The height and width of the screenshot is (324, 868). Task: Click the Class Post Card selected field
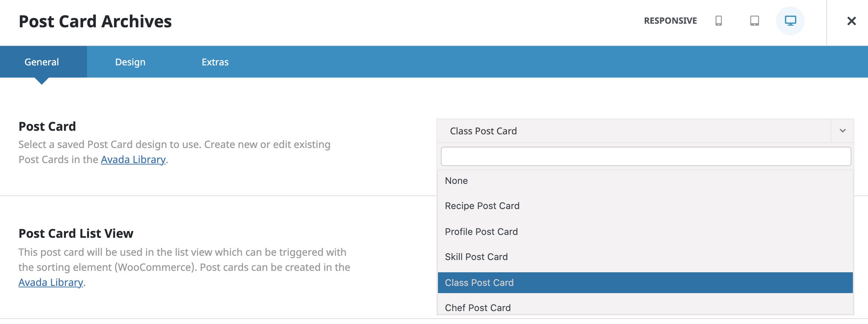point(634,131)
